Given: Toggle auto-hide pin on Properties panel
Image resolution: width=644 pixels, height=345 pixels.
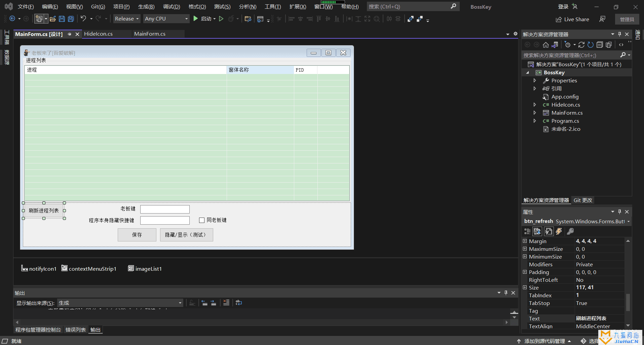Looking at the screenshot, I should (619, 212).
